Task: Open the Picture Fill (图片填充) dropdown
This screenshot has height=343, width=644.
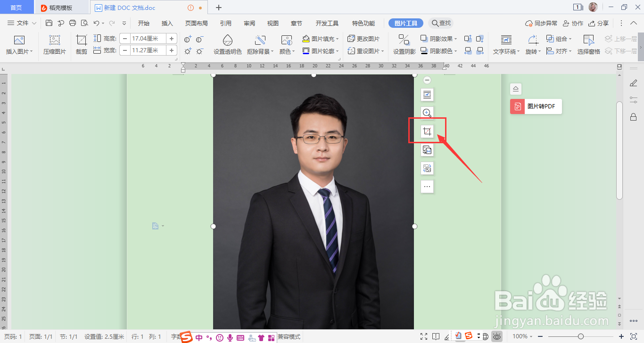Action: (x=321, y=39)
